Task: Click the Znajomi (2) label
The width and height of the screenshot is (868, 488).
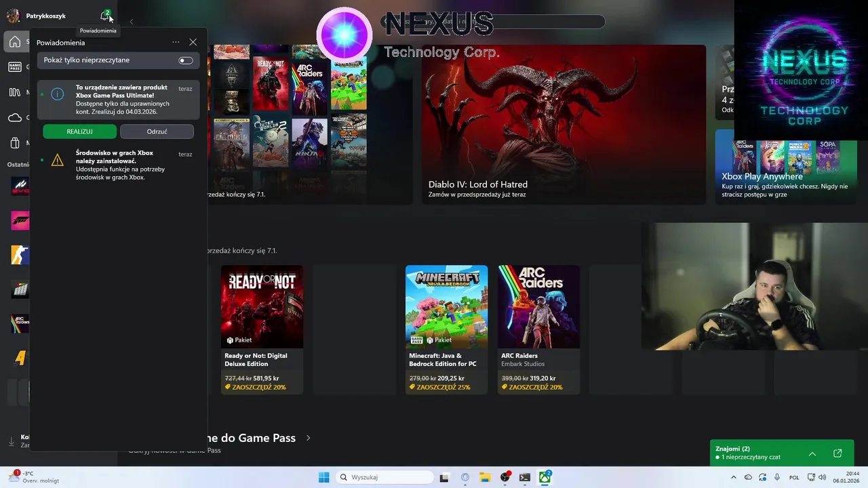Action: tap(732, 449)
